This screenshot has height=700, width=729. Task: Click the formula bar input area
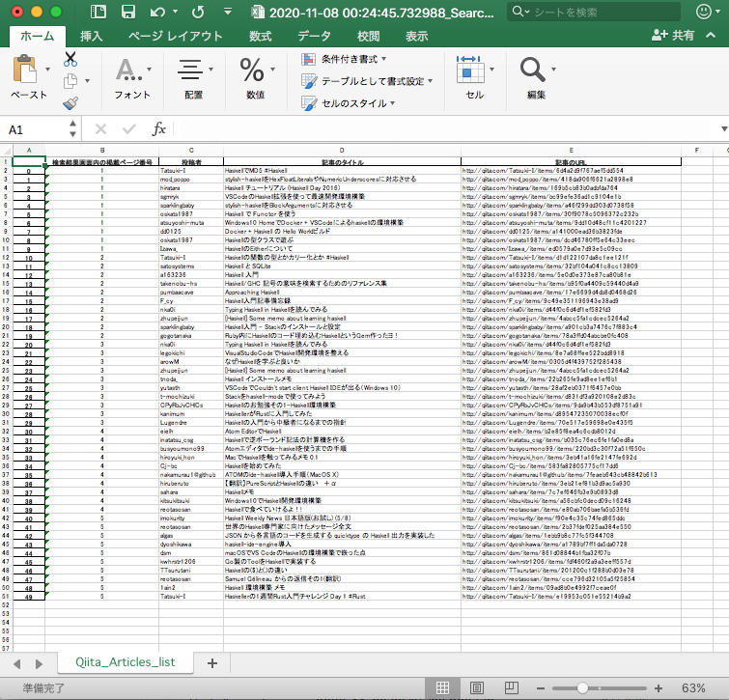tap(446, 128)
